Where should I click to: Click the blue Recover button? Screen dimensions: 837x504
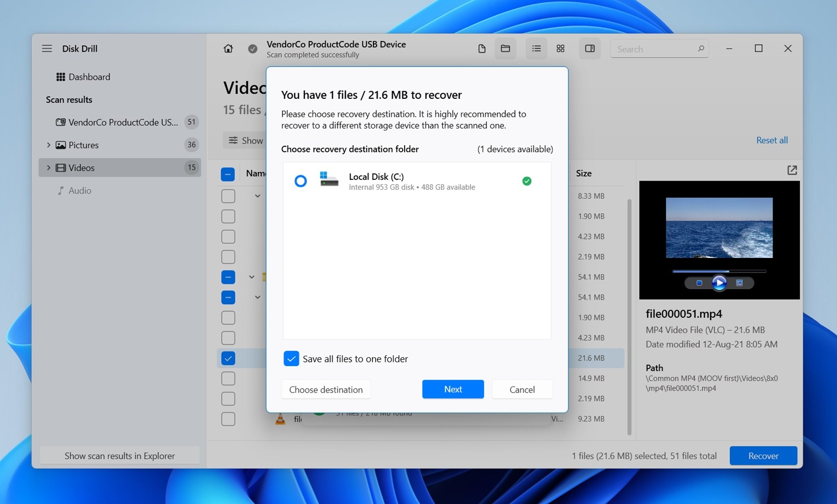[763, 456]
